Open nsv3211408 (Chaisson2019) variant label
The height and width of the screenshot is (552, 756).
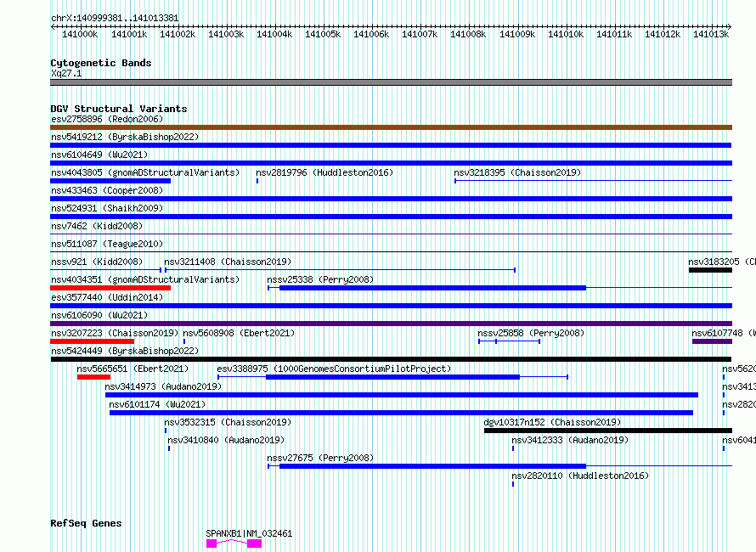point(228,262)
